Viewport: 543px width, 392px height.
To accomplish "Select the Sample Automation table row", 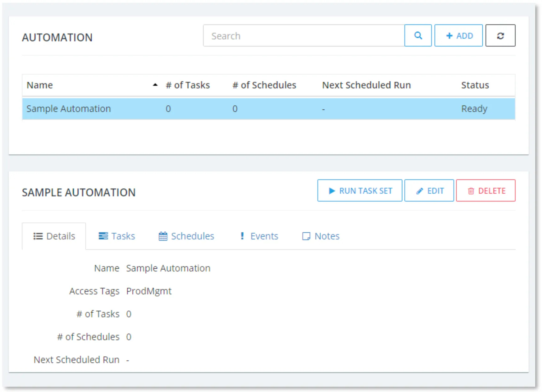I will click(x=269, y=109).
